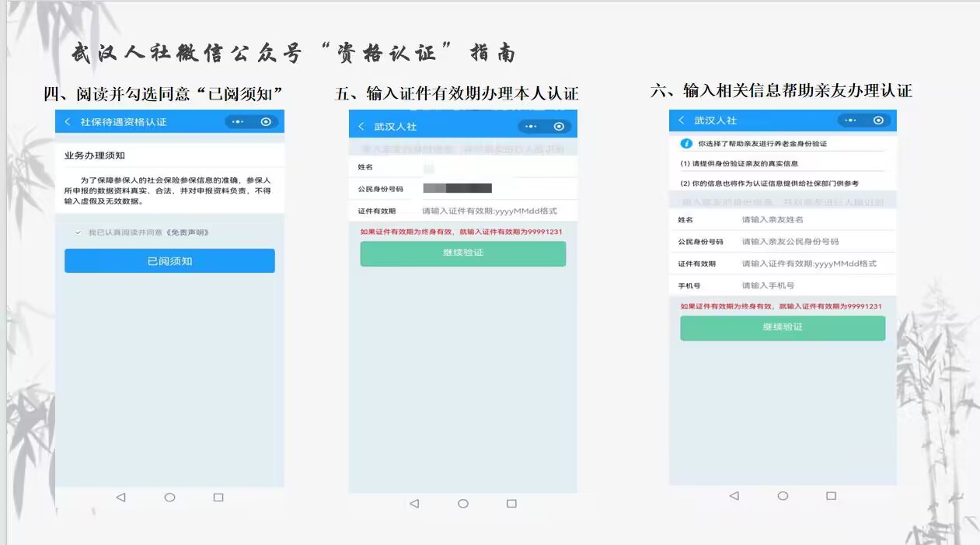Screen dimensions: 980x545
Task: Click back arrow in 社保待遇资格认证 header
Action: click(67, 122)
